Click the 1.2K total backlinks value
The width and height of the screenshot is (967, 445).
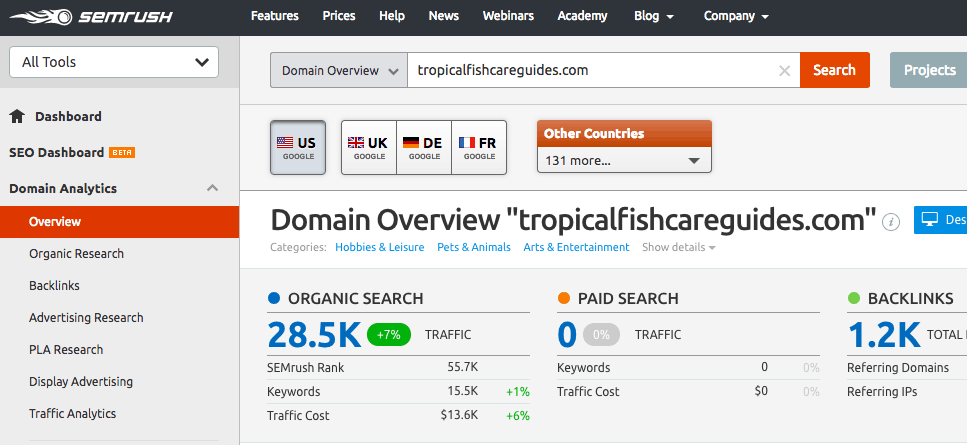coord(884,335)
